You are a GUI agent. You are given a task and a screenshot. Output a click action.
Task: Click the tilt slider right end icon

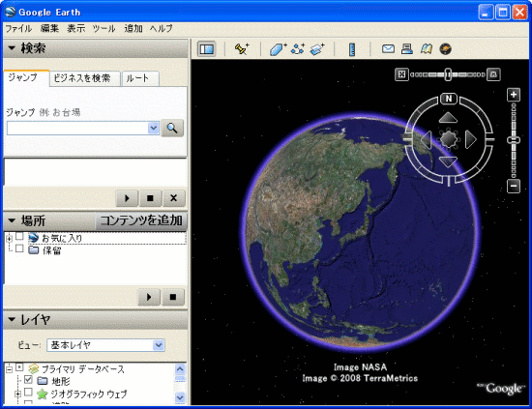(493, 74)
